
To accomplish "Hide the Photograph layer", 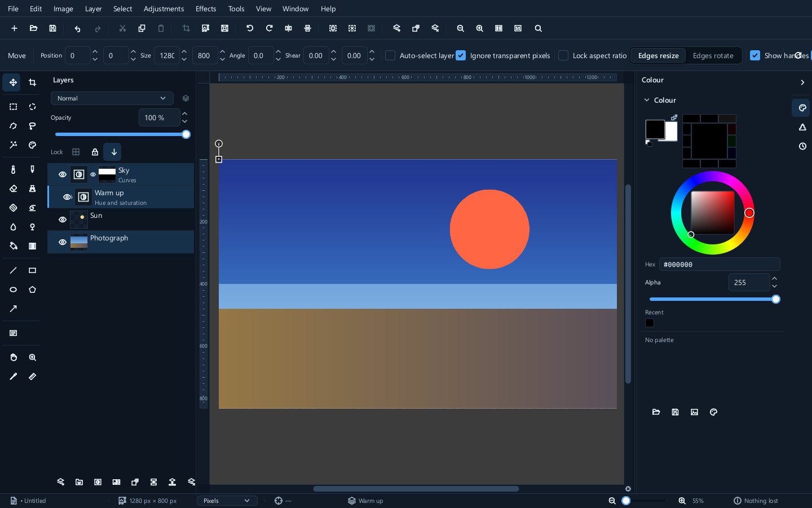I will click(63, 242).
